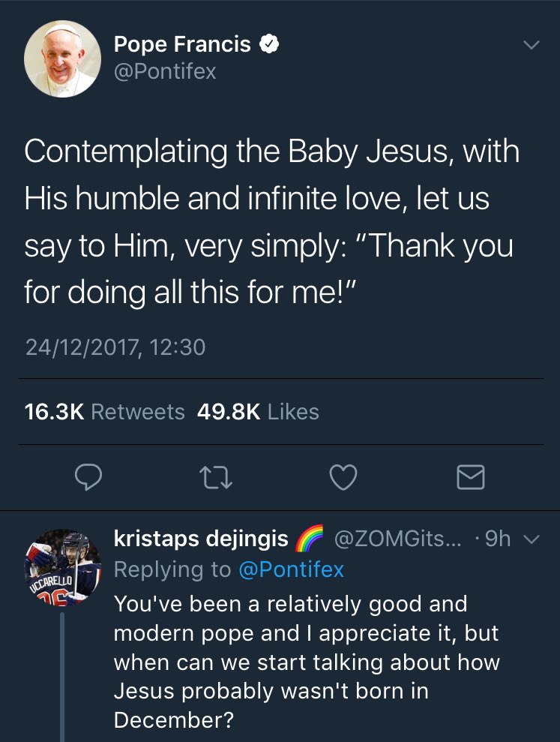The width and height of the screenshot is (560, 742).
Task: Open Pope Francis profile picture
Action: [62, 58]
